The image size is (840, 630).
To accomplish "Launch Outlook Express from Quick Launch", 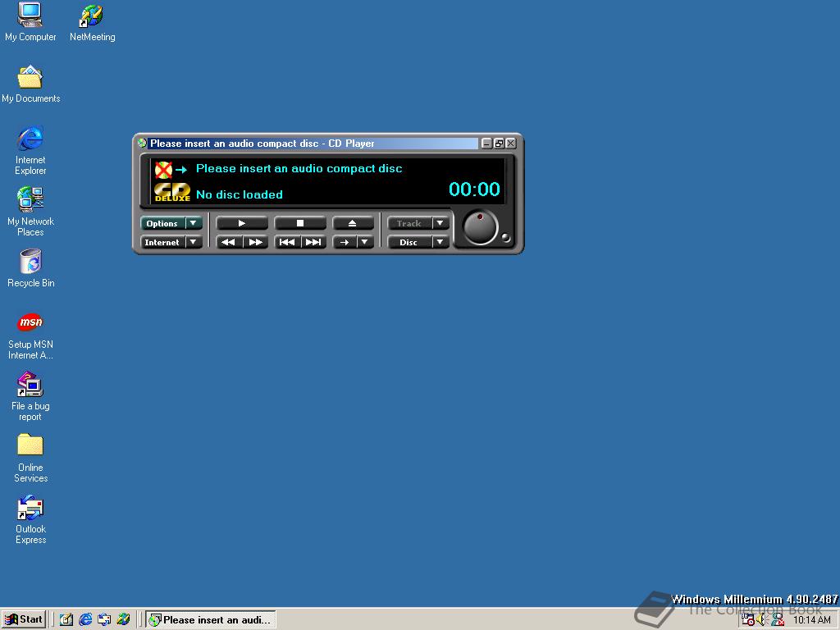I will click(104, 619).
